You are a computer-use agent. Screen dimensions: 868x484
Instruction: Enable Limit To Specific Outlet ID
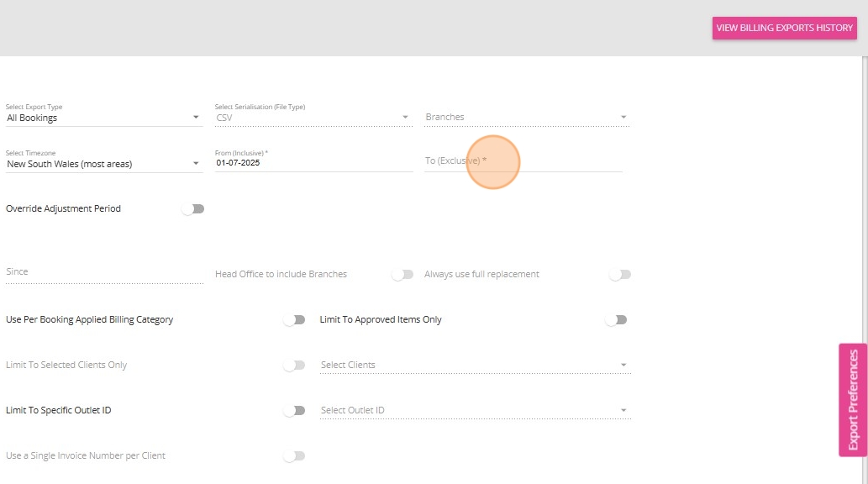click(x=294, y=411)
